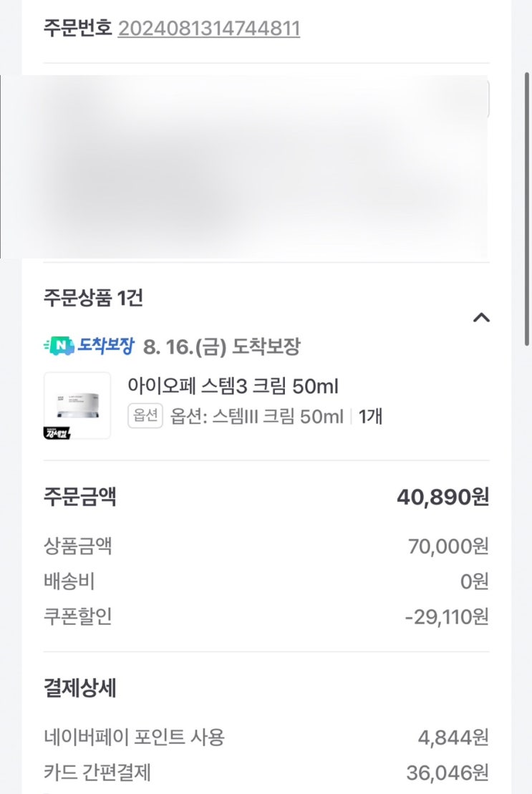Open order number 2024081314744811 link
Viewport: 532px width, 794px height.
208,29
